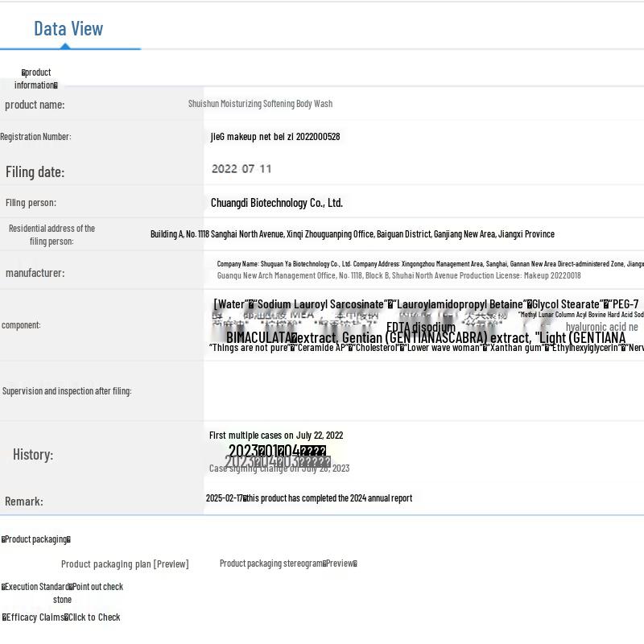Click the product information section header

pos(36,79)
